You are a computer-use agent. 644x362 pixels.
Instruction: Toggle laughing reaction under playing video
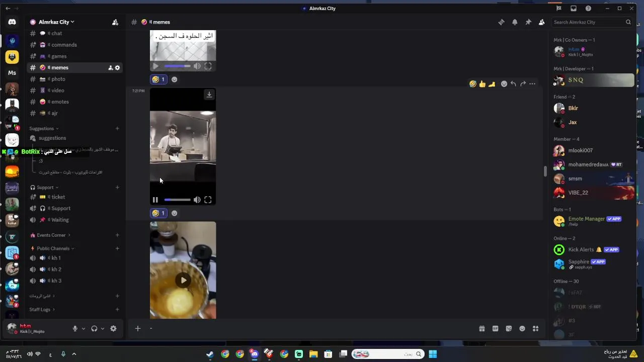click(158, 213)
